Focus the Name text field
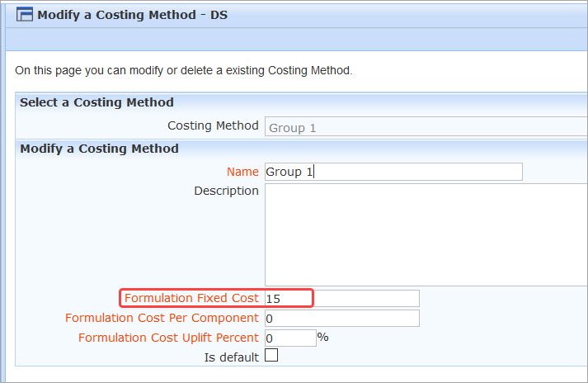The image size is (588, 383). tap(393, 172)
